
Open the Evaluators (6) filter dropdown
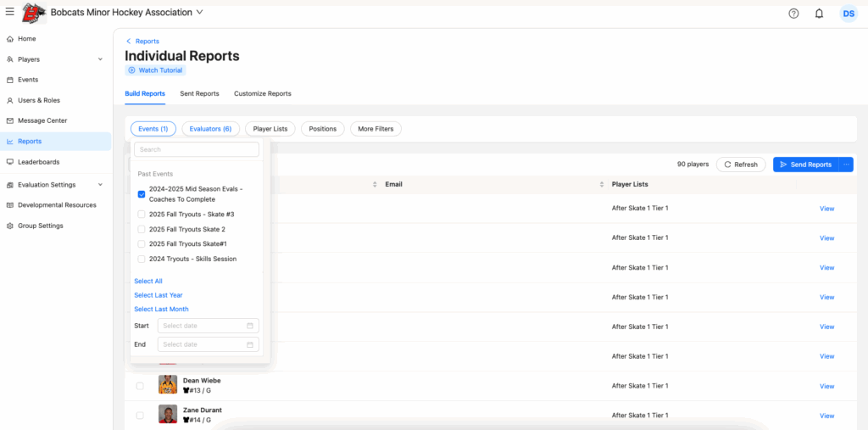pos(210,129)
